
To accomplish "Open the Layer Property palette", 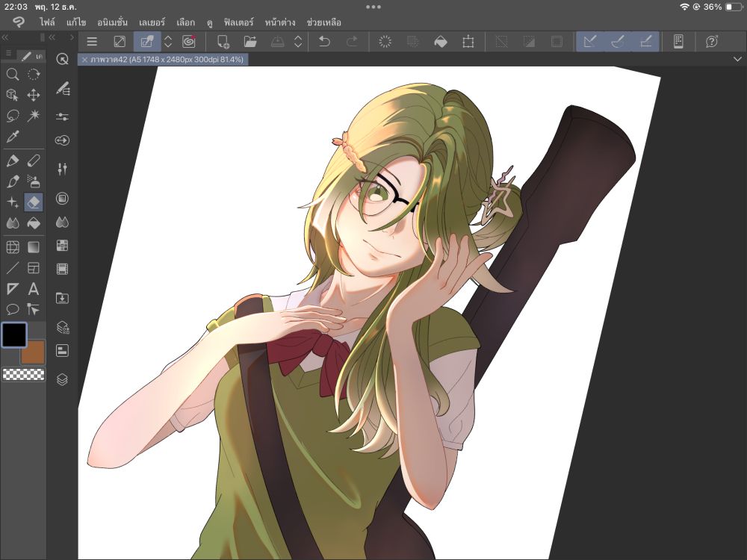I will [x=63, y=351].
